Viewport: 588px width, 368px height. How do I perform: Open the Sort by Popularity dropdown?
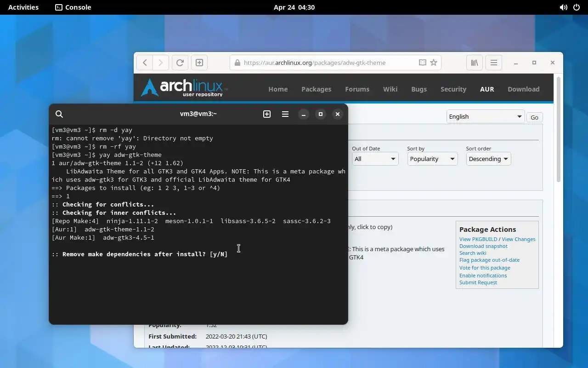coord(432,159)
